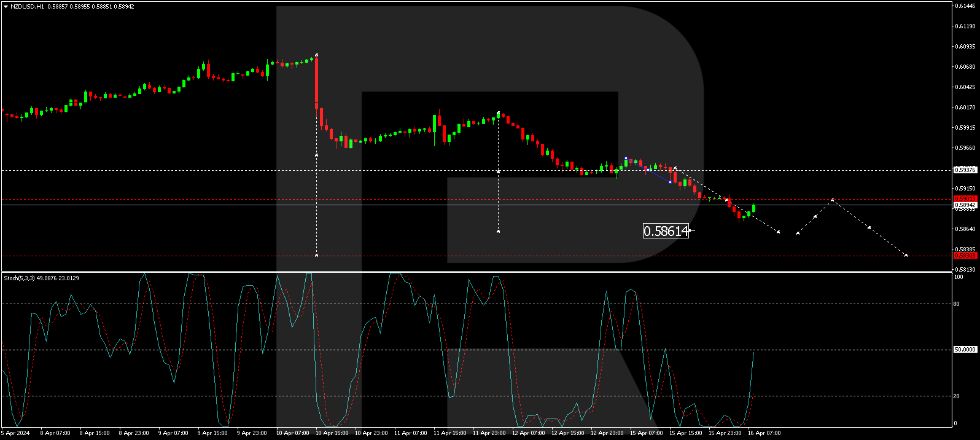This screenshot has height=440, width=980.
Task: Click the 0.61190 price scale value
Action: pos(965,26)
